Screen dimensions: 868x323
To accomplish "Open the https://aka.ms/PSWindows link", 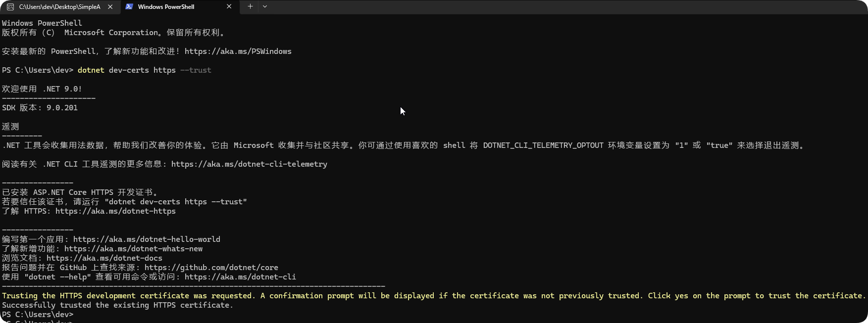I will point(238,51).
